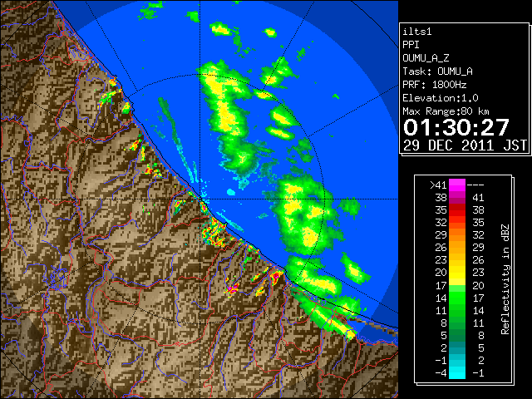The height and width of the screenshot is (399, 532).
Task: Click the 'PRF: 1800Hz' value
Action: click(435, 85)
